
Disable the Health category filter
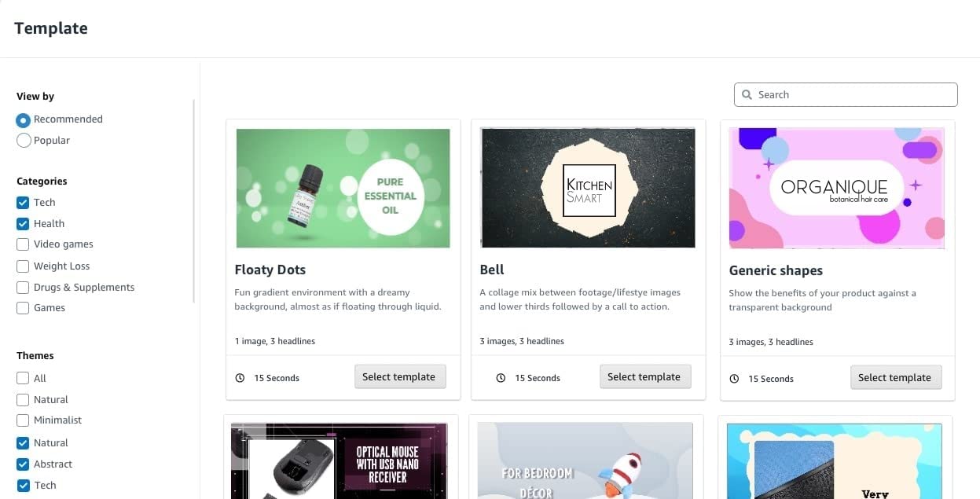click(22, 223)
